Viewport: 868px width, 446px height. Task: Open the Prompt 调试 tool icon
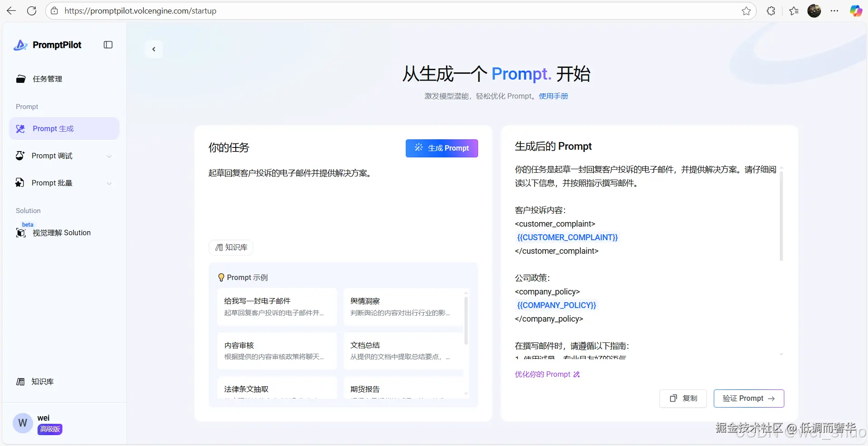pos(19,156)
